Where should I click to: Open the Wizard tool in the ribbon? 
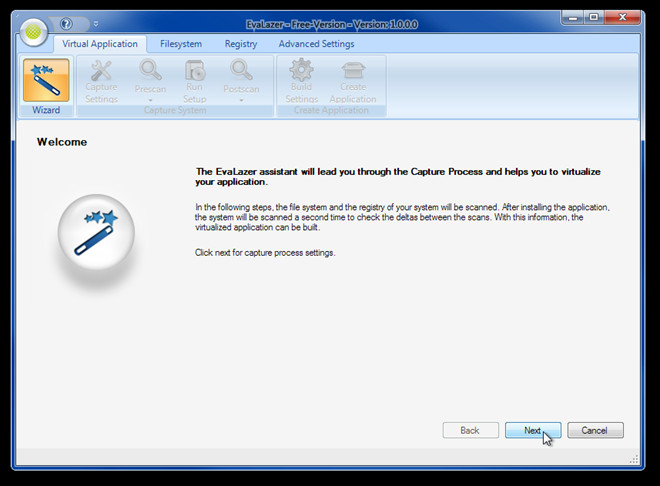pyautogui.click(x=46, y=80)
